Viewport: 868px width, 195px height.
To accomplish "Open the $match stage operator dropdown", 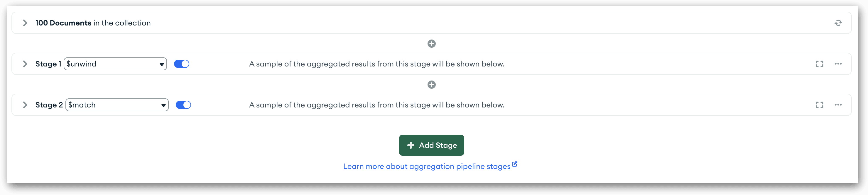I will pos(117,105).
